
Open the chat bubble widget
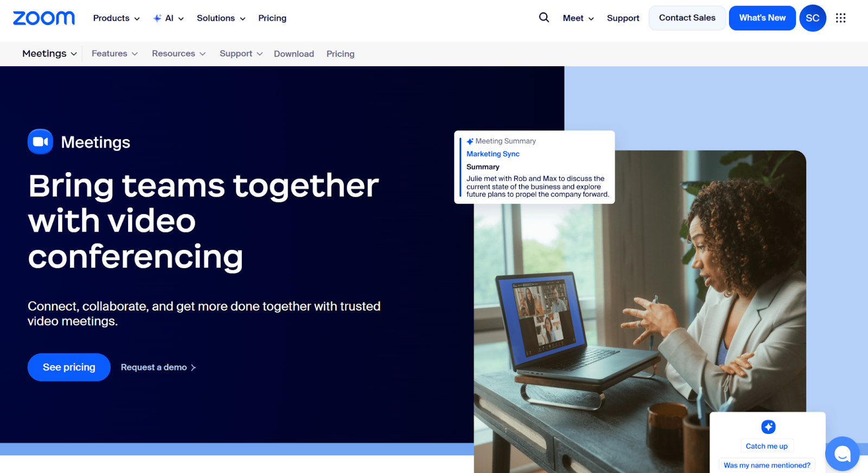[x=842, y=453]
